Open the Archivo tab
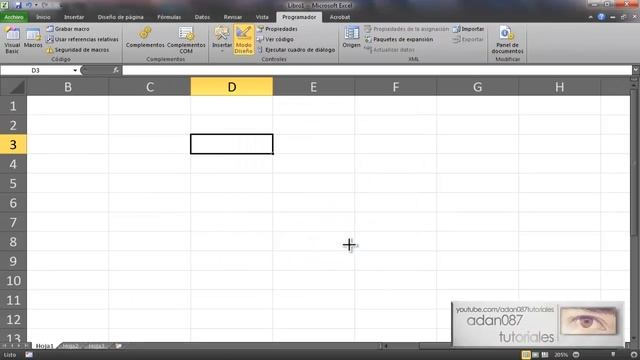 (14, 17)
